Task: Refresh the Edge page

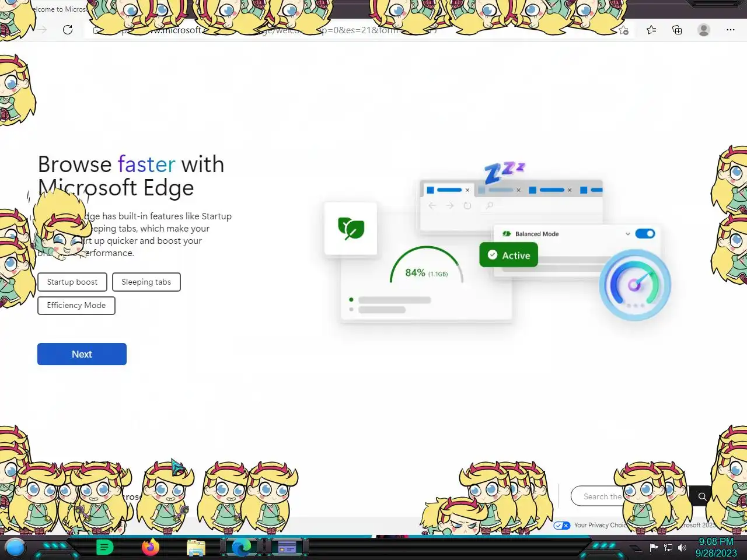Action: coord(68,30)
